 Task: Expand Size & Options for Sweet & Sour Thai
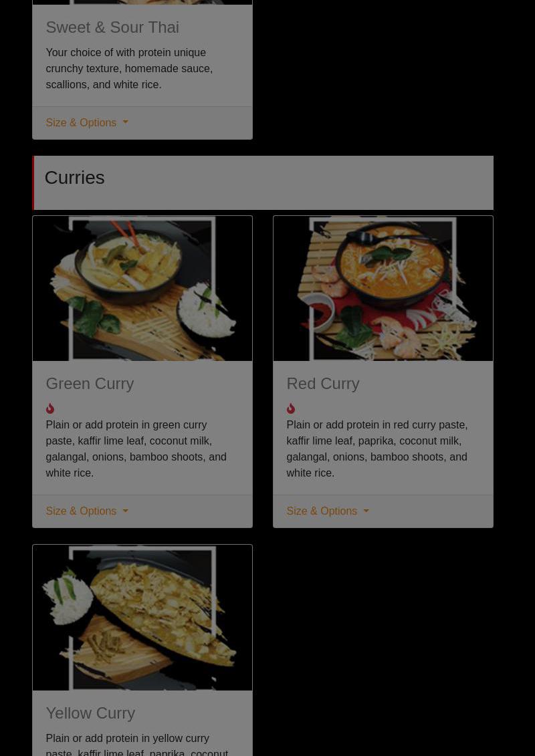coord(87,123)
